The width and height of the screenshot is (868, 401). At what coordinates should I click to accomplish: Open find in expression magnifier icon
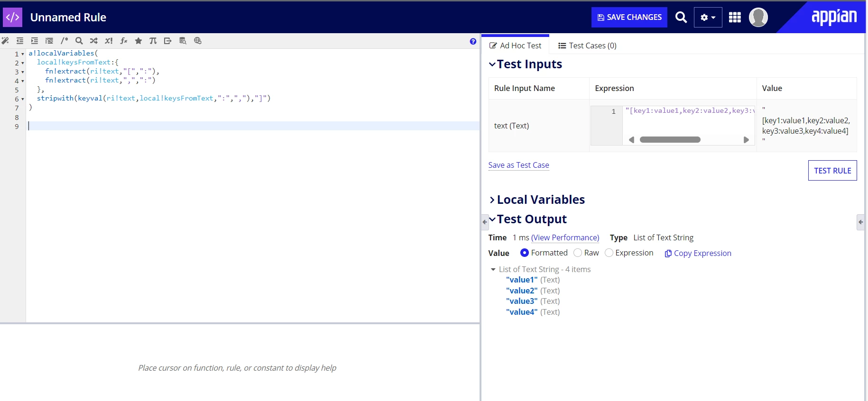coord(79,41)
